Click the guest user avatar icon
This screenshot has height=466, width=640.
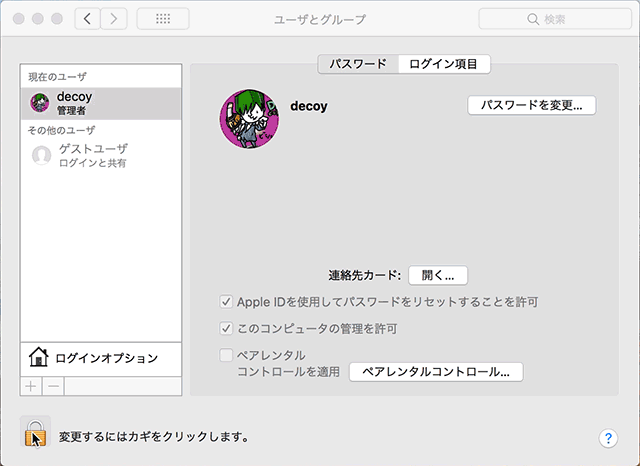tap(41, 155)
